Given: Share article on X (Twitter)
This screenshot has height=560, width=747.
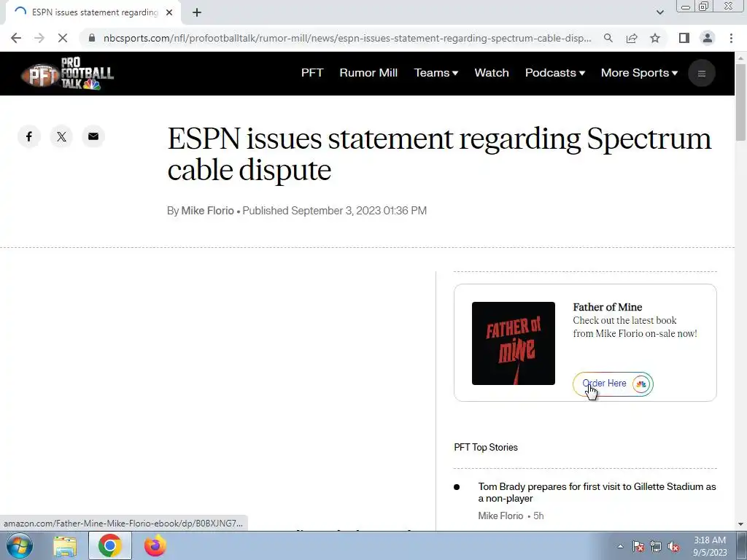Looking at the screenshot, I should [x=61, y=136].
